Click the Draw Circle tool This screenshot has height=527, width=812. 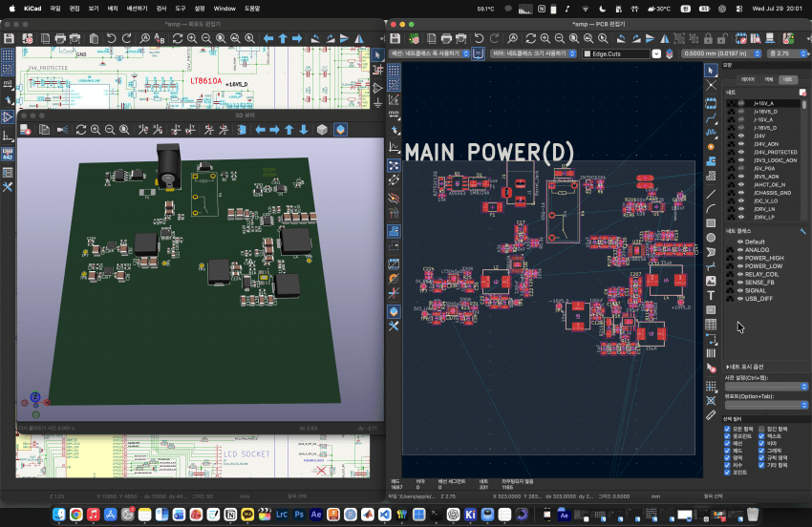pyautogui.click(x=711, y=238)
